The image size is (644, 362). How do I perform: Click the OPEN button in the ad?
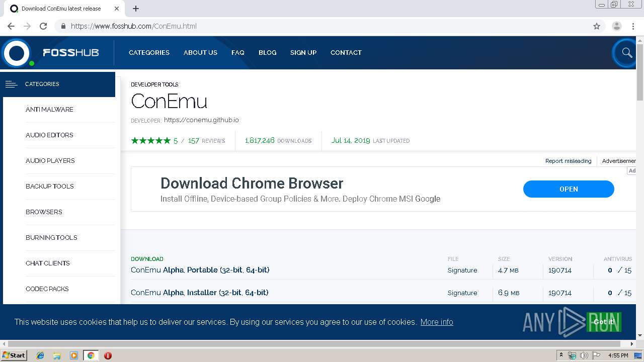[569, 189]
